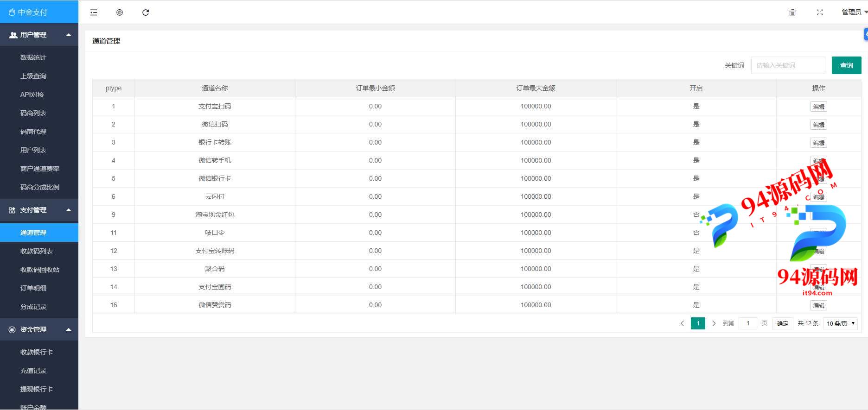Select page 1 in pagination
The height and width of the screenshot is (410, 868).
(x=698, y=323)
